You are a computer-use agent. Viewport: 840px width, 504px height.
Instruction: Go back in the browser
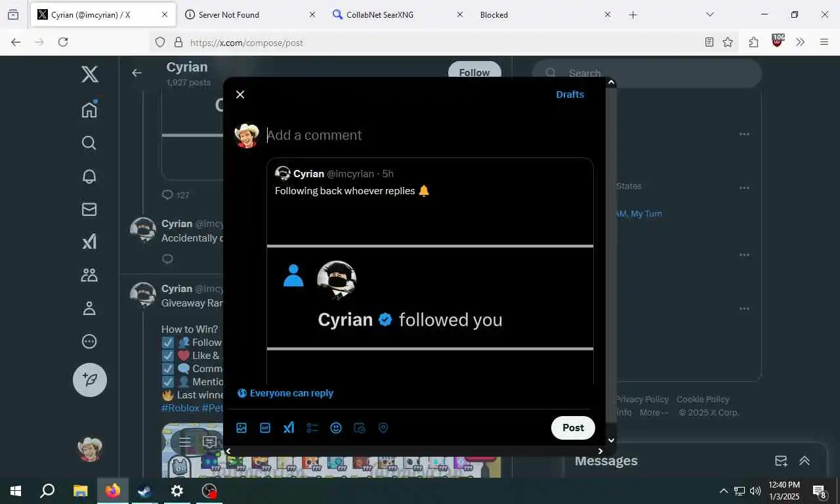(x=16, y=42)
